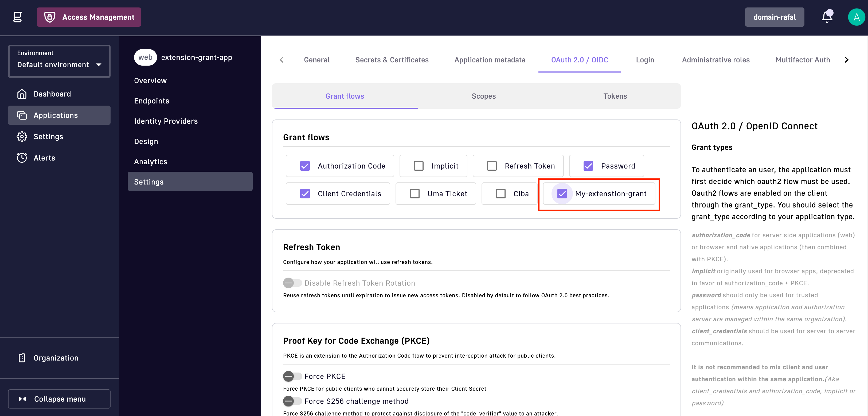
Task: Enable the Refresh Token grant checkbox
Action: (x=492, y=166)
